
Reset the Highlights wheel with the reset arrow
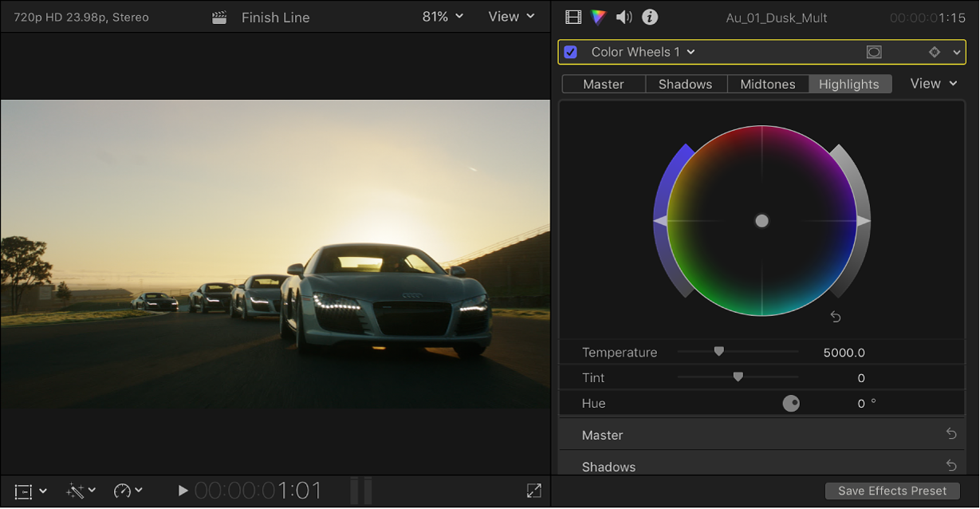pyautogui.click(x=835, y=316)
